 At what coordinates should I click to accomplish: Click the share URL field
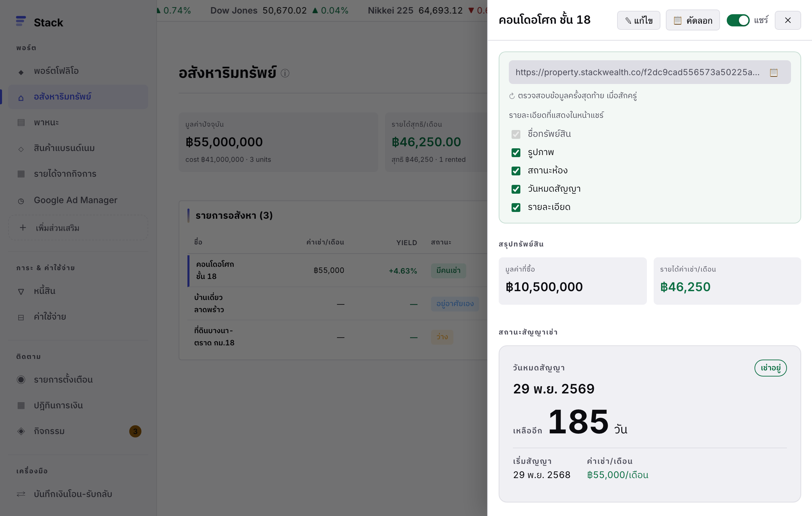click(650, 72)
